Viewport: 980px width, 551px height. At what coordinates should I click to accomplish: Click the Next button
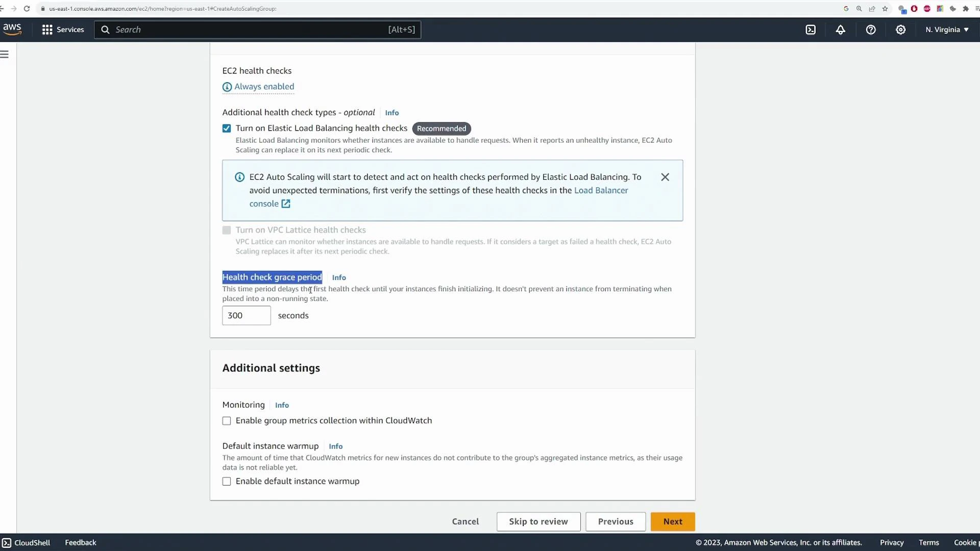tap(673, 521)
